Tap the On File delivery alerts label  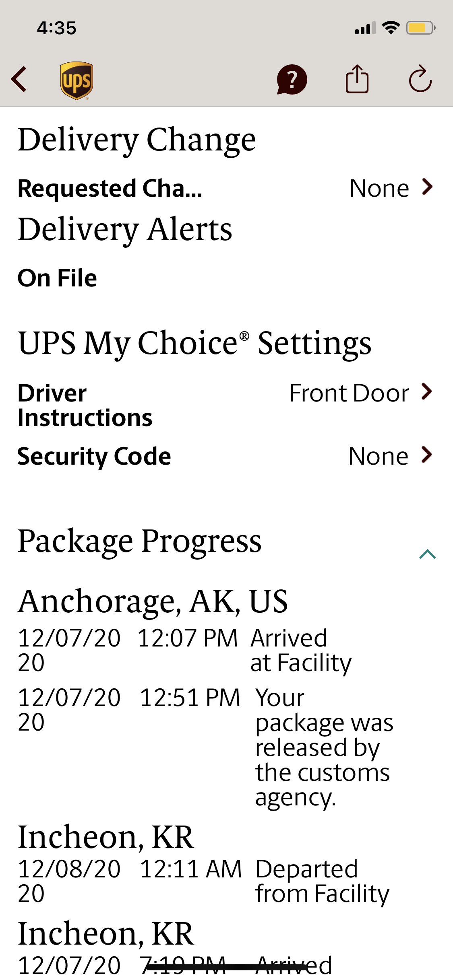pyautogui.click(x=57, y=278)
